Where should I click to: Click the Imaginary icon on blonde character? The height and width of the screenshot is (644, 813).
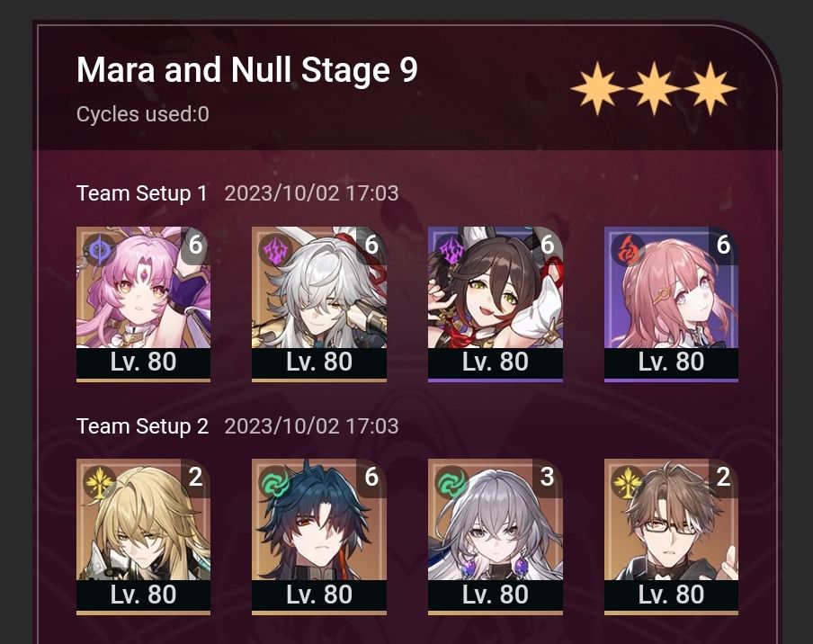(100, 483)
